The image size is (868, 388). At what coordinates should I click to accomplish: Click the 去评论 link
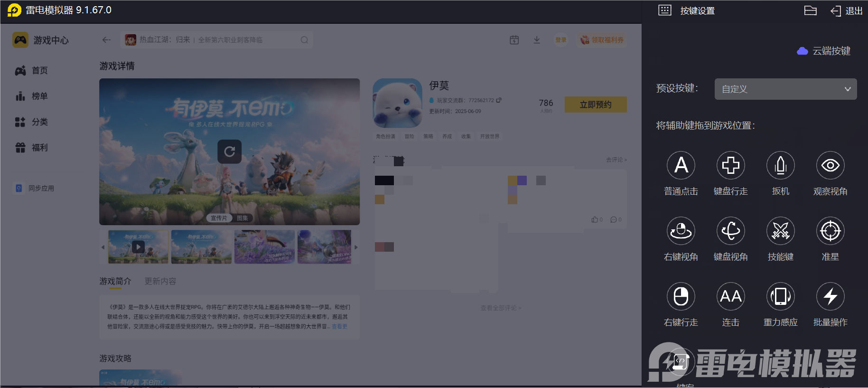click(616, 160)
